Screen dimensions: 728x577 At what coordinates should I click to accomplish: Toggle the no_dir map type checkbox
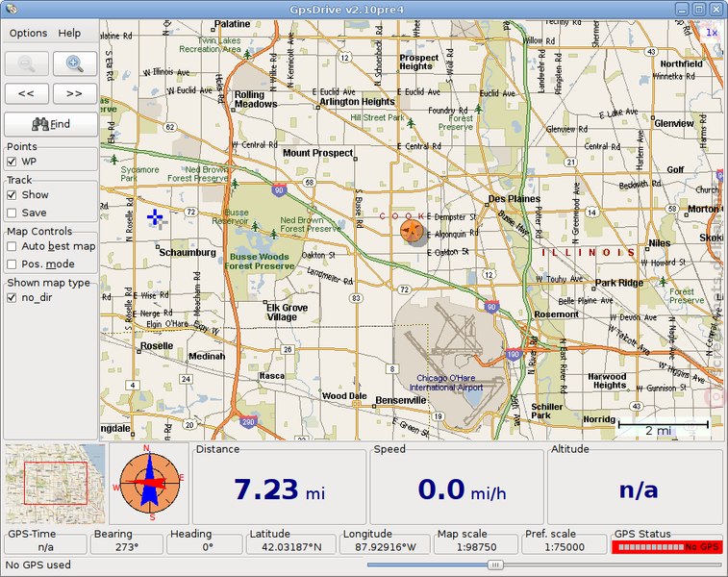[x=13, y=297]
